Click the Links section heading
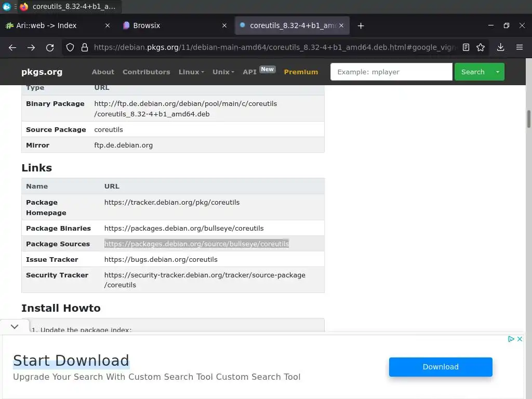Image resolution: width=532 pixels, height=399 pixels. click(37, 168)
